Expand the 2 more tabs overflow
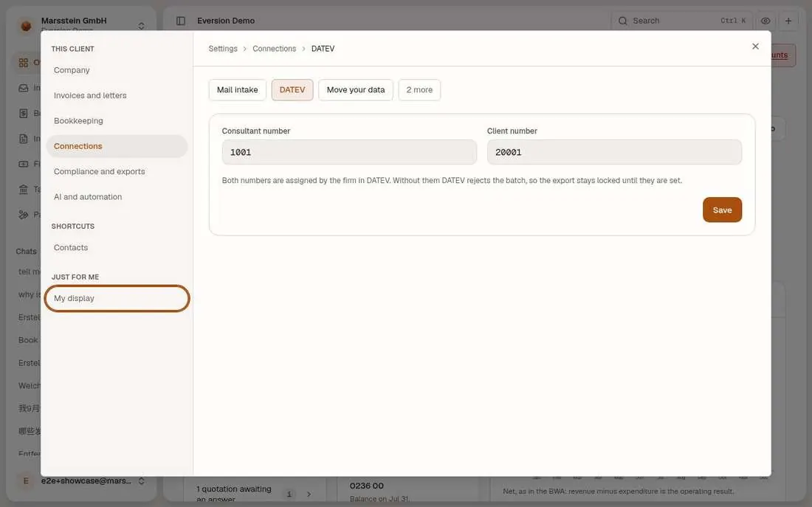 pos(419,90)
